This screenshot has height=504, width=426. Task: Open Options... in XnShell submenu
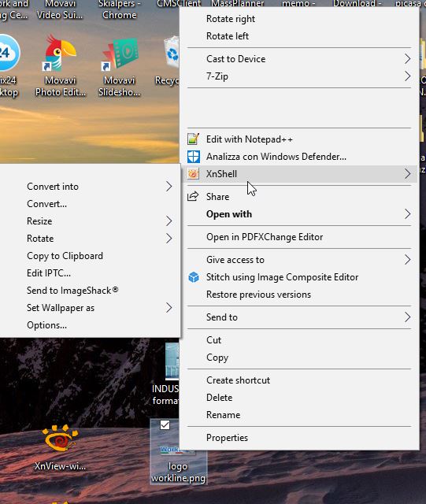coord(90,325)
